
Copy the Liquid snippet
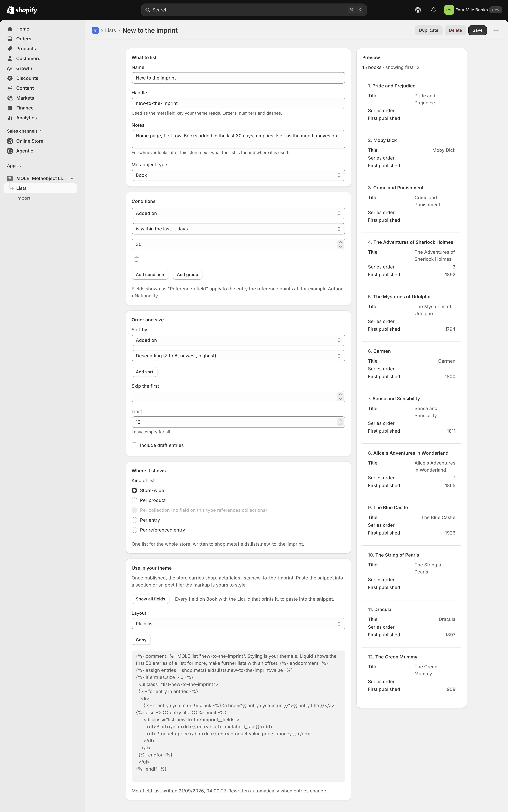click(141, 640)
